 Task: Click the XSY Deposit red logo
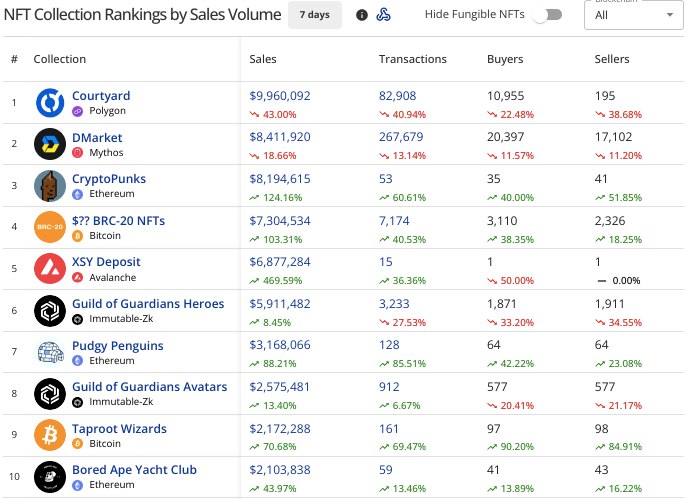click(x=50, y=268)
